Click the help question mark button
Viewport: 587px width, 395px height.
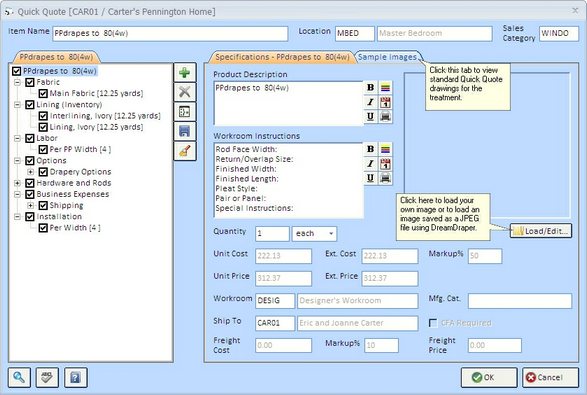coord(76,377)
